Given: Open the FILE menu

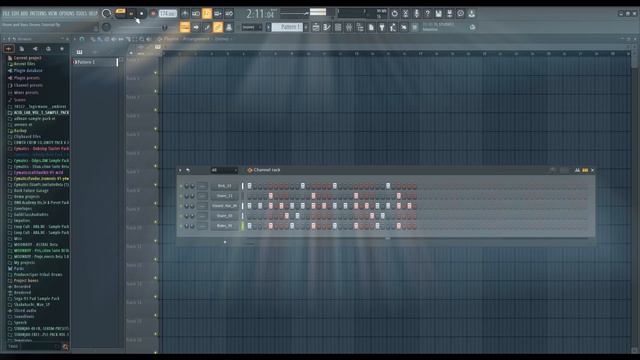Looking at the screenshot, I should [x=6, y=13].
